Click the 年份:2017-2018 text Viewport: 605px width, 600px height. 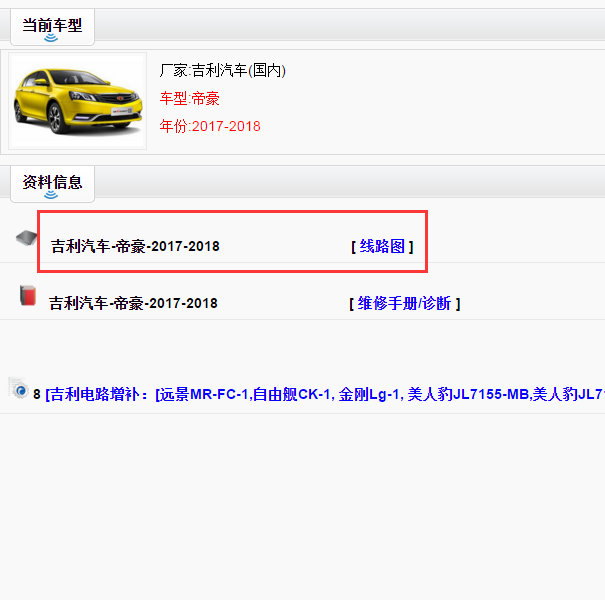point(210,126)
